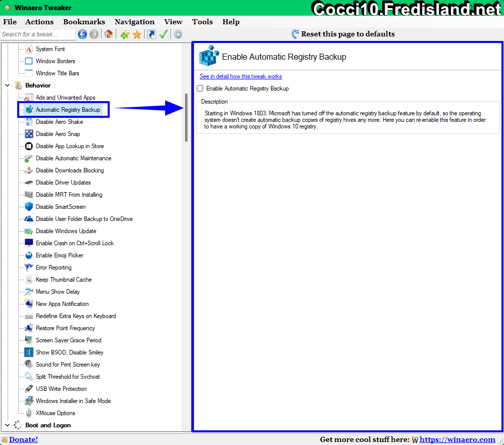
Task: Click the System Font icon
Action: pos(29,49)
